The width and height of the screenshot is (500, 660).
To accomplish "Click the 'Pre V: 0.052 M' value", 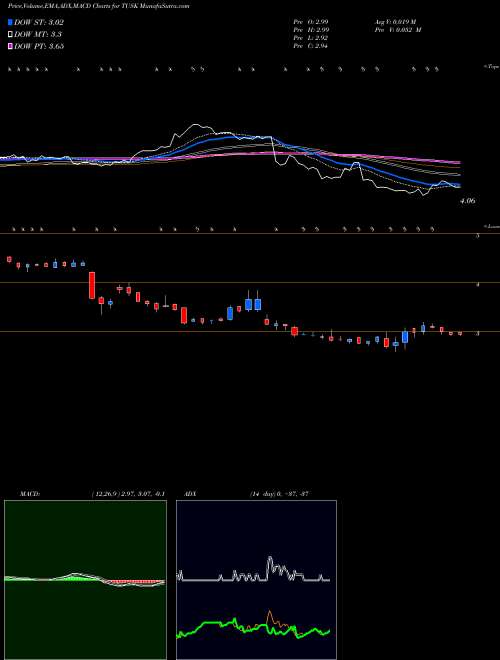I will [x=397, y=30].
